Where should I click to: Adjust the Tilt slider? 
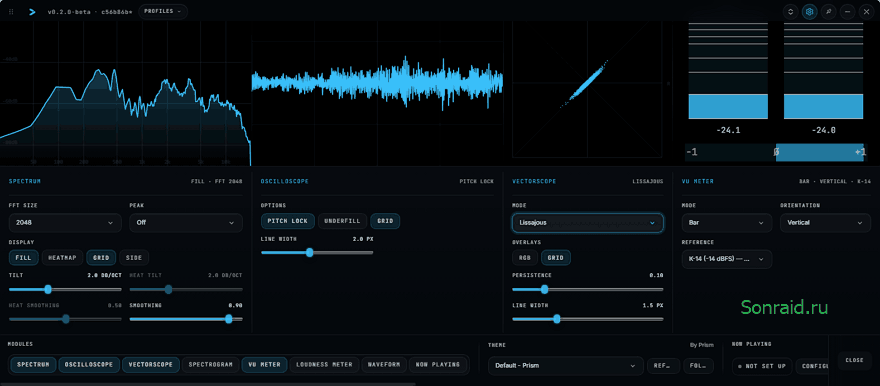coord(65,290)
